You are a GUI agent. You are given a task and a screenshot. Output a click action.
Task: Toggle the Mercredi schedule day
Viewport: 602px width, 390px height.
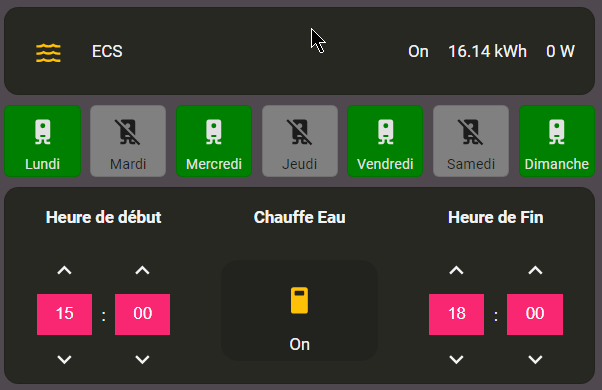tap(214, 141)
